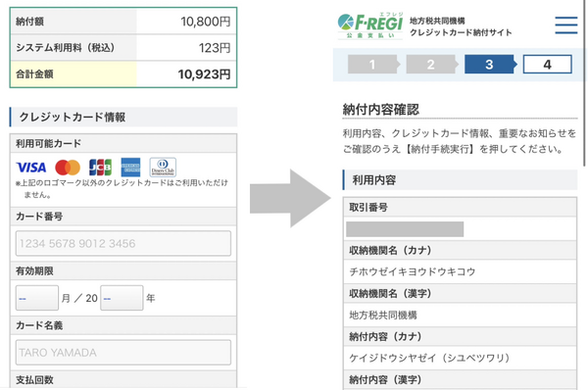Open the hamburger menu icon
588x390 pixels.
tap(566, 25)
